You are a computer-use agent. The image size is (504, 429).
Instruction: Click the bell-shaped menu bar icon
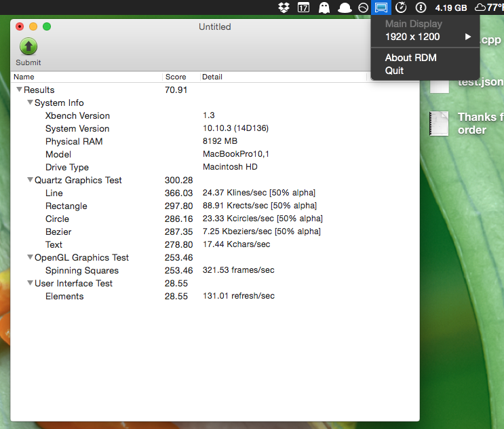345,7
